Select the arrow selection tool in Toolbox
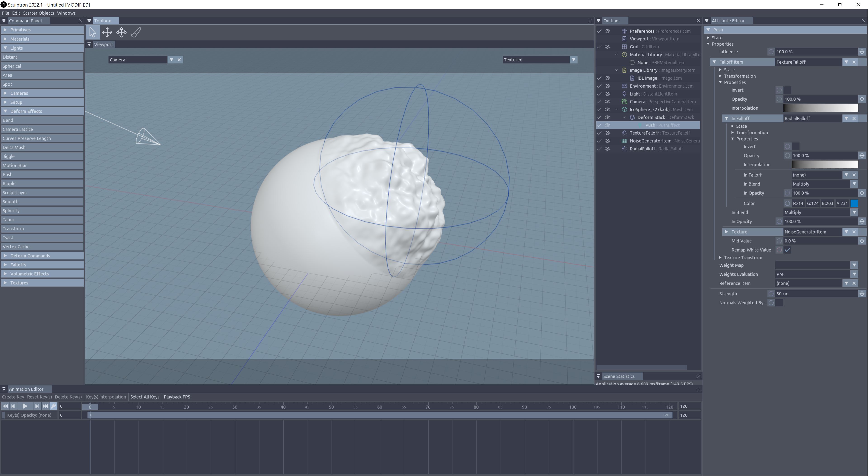This screenshot has width=868, height=476. [92, 32]
